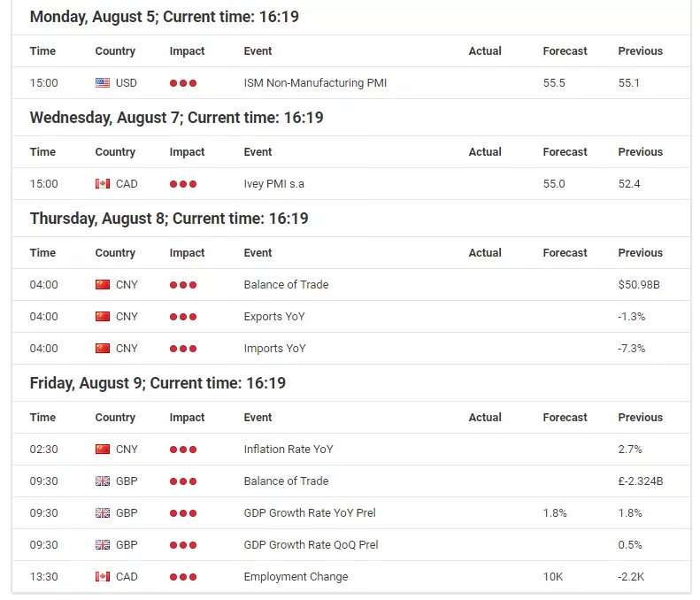Click the US flag icon beside USD

coord(103,83)
